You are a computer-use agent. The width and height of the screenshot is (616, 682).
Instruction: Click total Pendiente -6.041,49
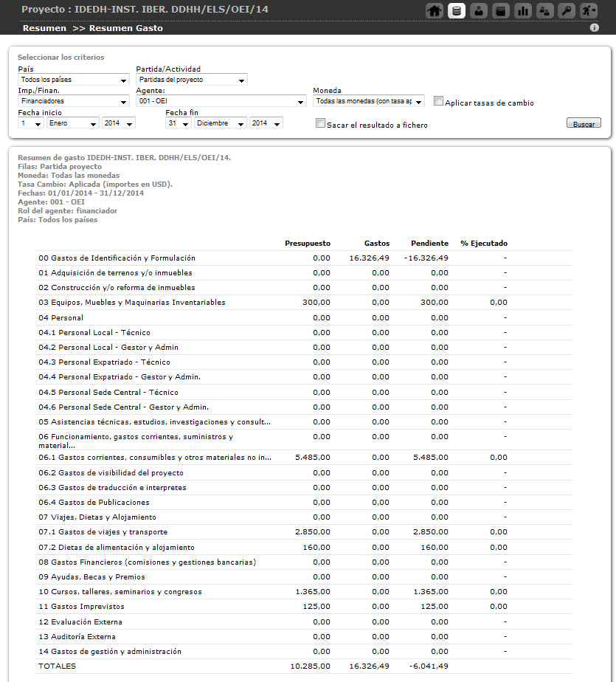click(x=429, y=666)
